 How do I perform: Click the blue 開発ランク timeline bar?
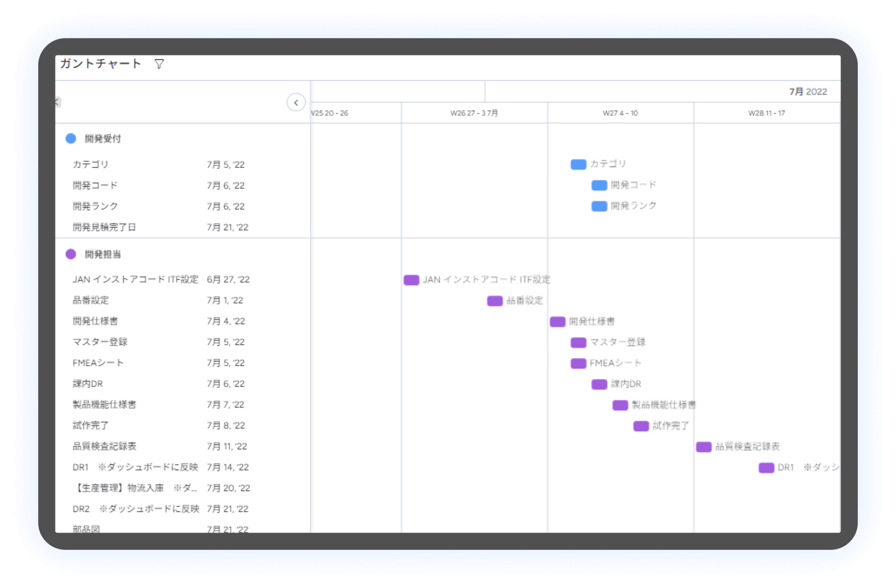pos(599,206)
